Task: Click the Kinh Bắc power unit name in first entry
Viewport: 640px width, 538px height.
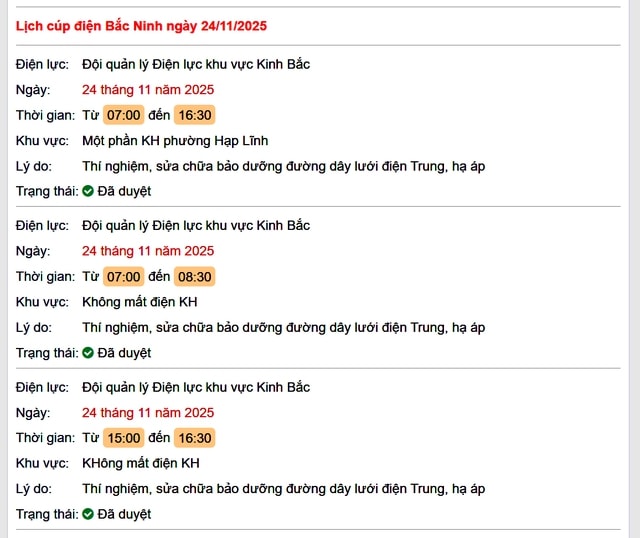Action: (x=196, y=64)
